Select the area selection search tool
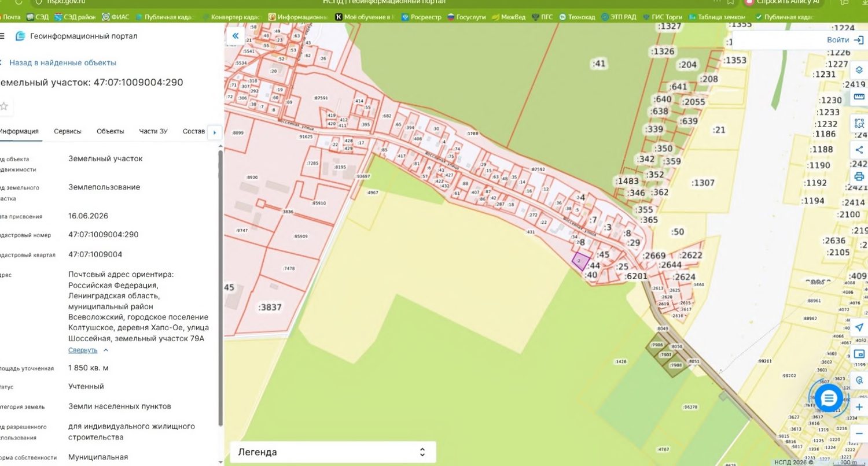The height and width of the screenshot is (466, 868). (x=859, y=123)
